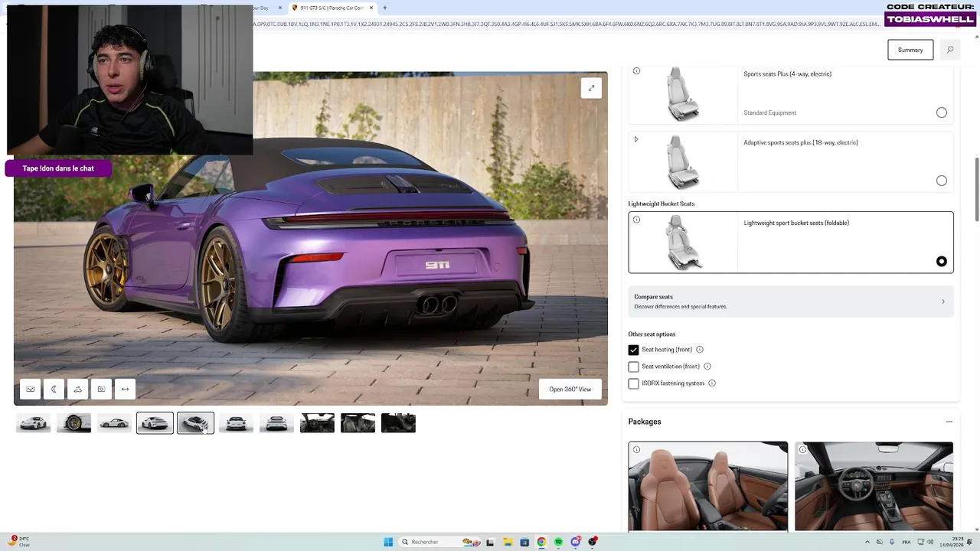Open info icon beside Seat heating (front)
The width and height of the screenshot is (980, 551).
click(700, 350)
